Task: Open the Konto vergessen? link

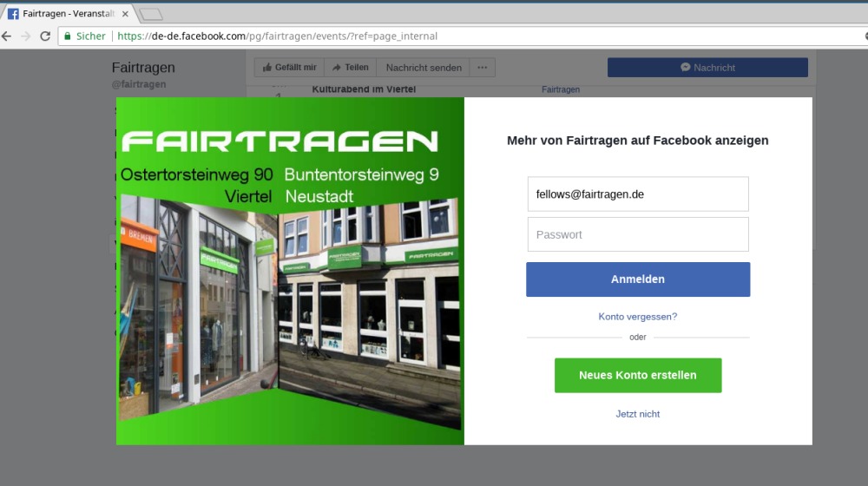Action: (x=638, y=317)
